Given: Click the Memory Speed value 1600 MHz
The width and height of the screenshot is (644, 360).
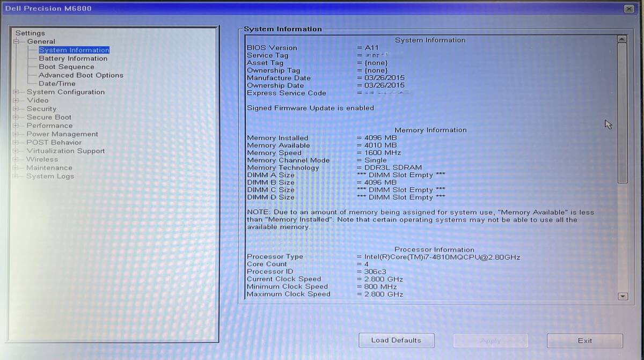Looking at the screenshot, I should 383,153.
